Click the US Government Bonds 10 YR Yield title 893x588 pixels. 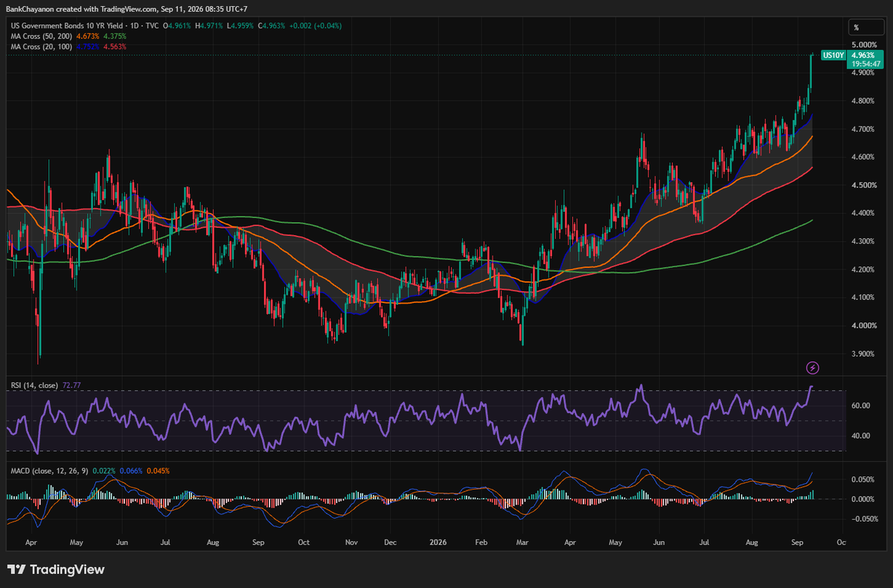[x=66, y=26]
